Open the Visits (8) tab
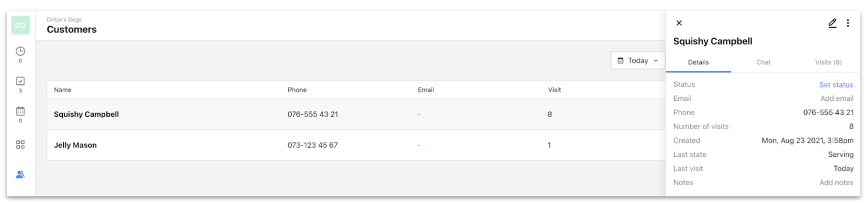The image size is (868, 205). click(828, 62)
